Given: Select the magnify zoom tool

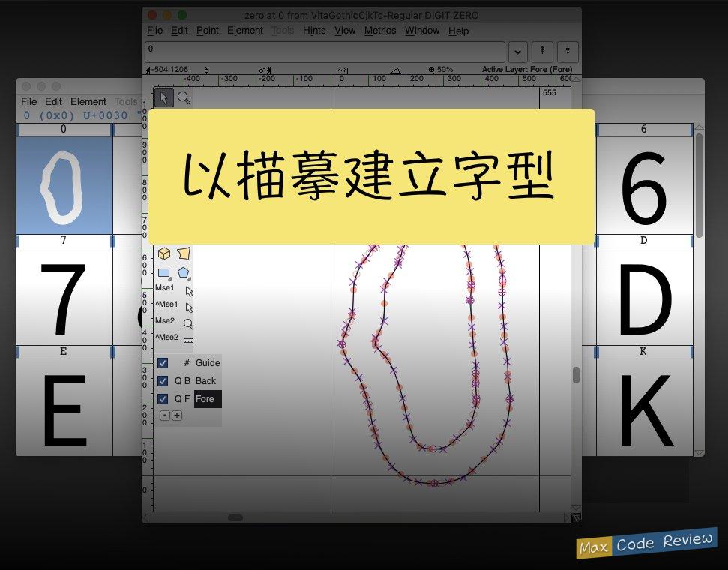Looking at the screenshot, I should [184, 97].
